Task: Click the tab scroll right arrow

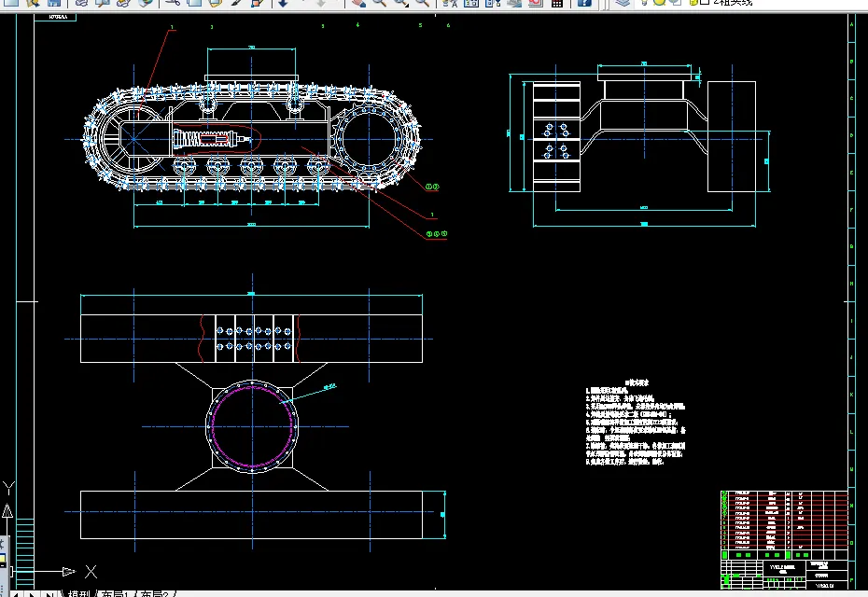Action: click(32, 594)
